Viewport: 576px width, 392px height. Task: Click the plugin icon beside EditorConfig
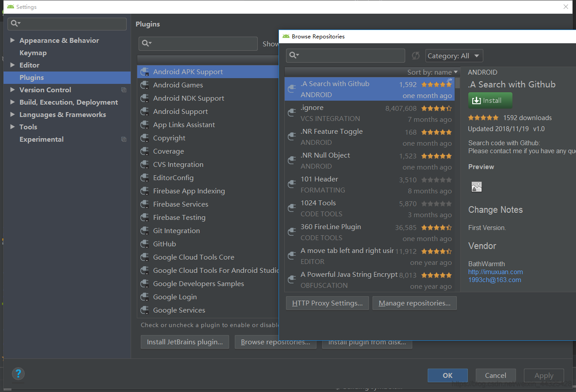pos(144,177)
